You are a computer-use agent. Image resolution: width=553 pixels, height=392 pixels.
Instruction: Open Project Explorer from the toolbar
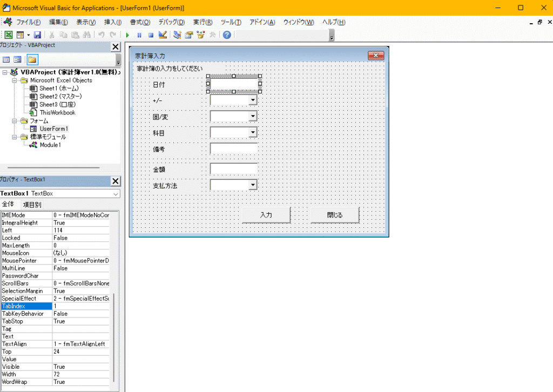click(177, 35)
